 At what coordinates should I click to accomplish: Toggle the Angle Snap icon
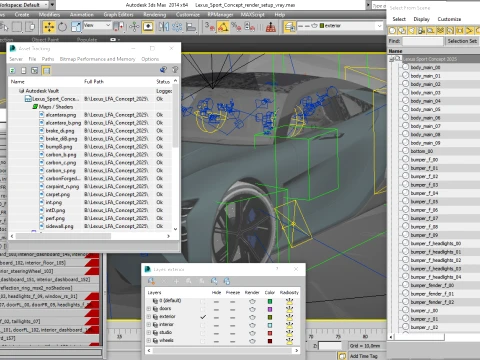(x=223, y=27)
